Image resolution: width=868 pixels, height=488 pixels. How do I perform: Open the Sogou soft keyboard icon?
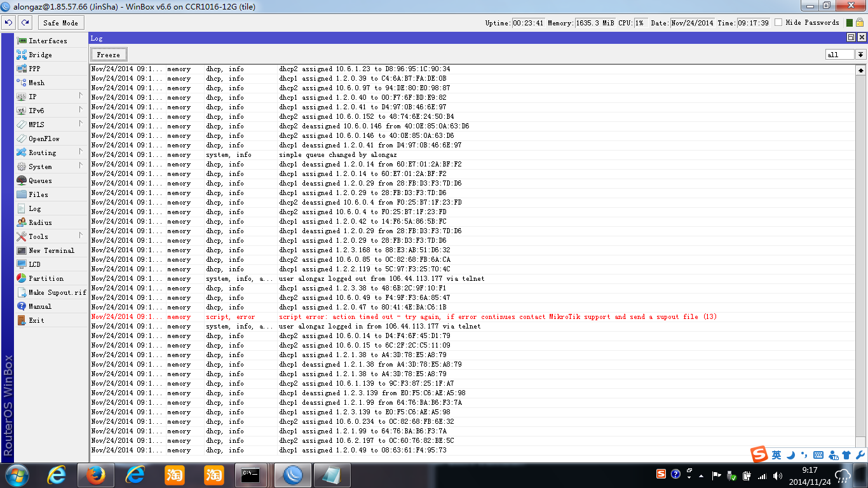pyautogui.click(x=818, y=455)
